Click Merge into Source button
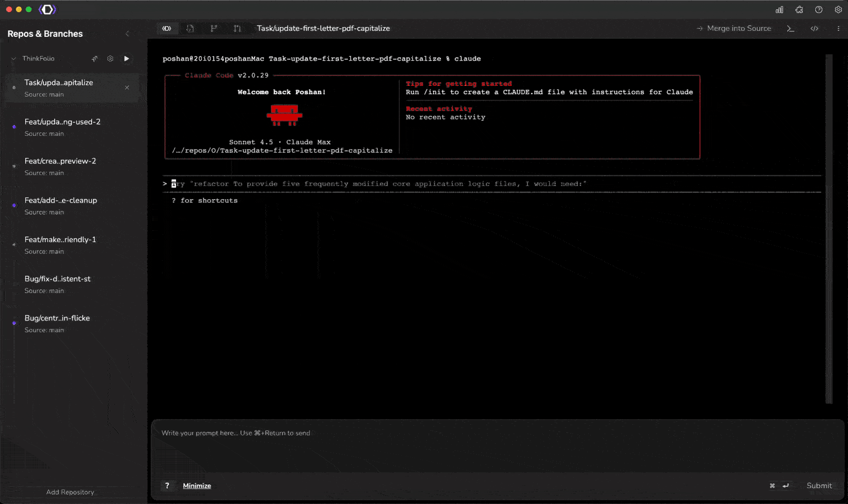848x504 pixels. (x=734, y=28)
